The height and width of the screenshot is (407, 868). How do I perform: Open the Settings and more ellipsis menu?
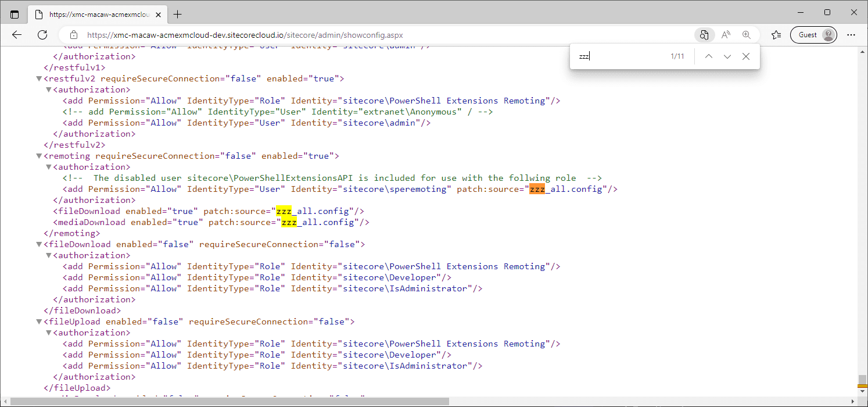(851, 35)
